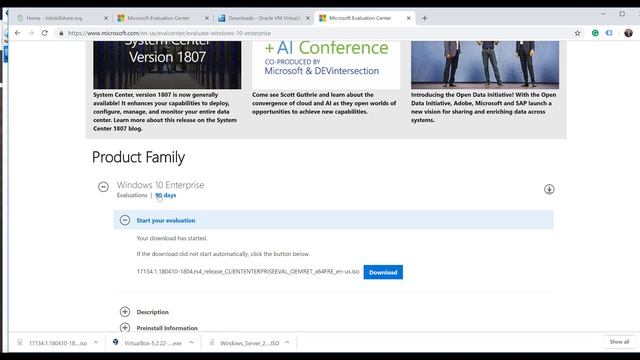Close the Oracle VM VirtualBox tab

[308, 18]
